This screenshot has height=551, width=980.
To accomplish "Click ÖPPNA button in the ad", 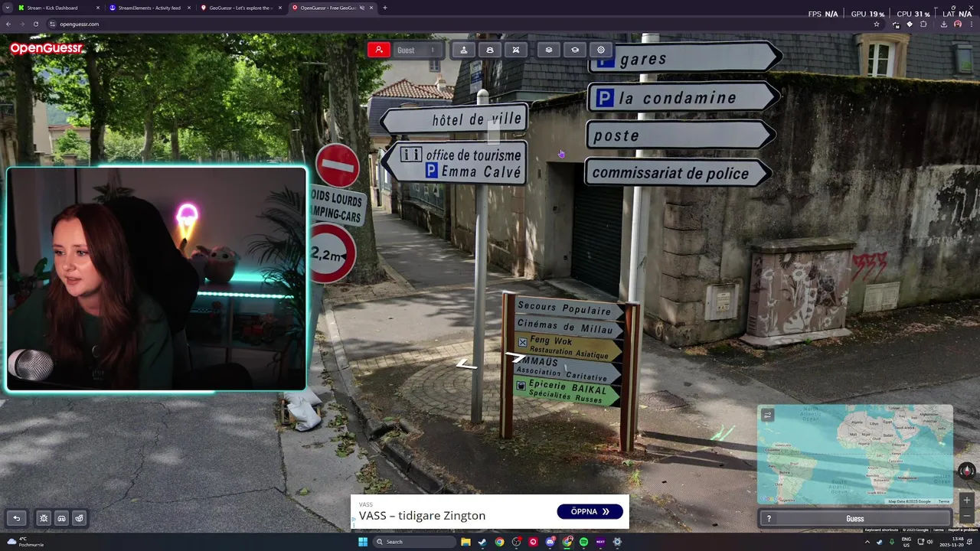I will tap(590, 511).
